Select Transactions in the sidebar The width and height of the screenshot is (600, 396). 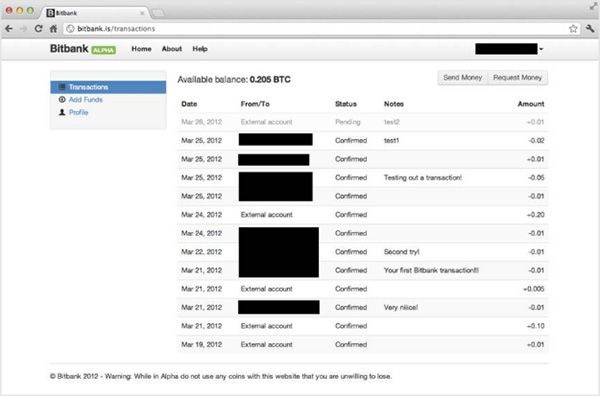[108, 87]
